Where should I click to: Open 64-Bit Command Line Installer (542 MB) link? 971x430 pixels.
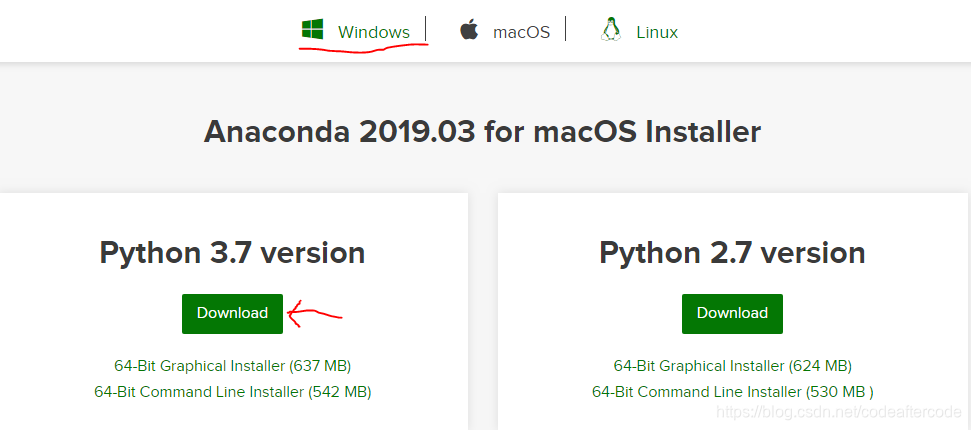click(x=233, y=391)
